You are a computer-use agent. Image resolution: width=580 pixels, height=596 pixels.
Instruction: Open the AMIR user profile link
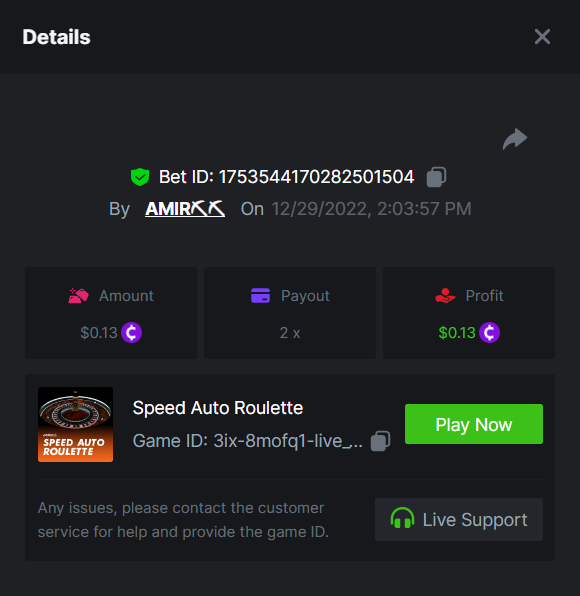(185, 209)
